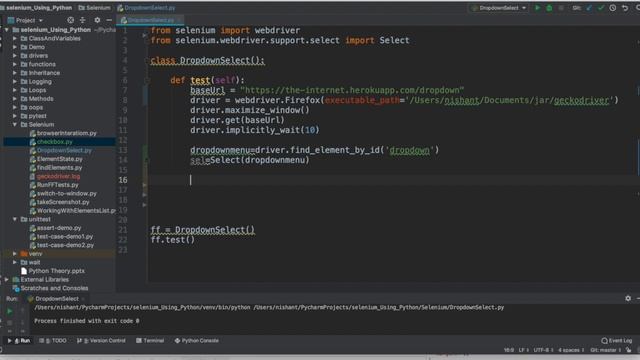
Task: Run DropdownSelect with the green play icon
Action: pos(537,8)
